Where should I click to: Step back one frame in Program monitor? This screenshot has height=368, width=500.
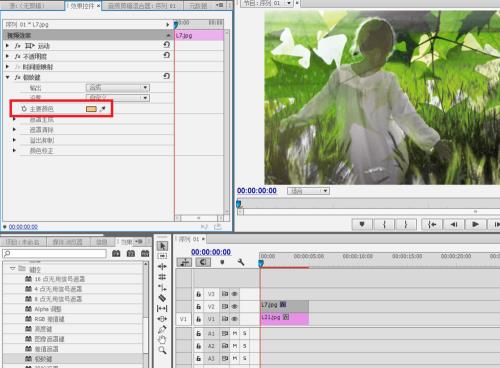[454, 224]
